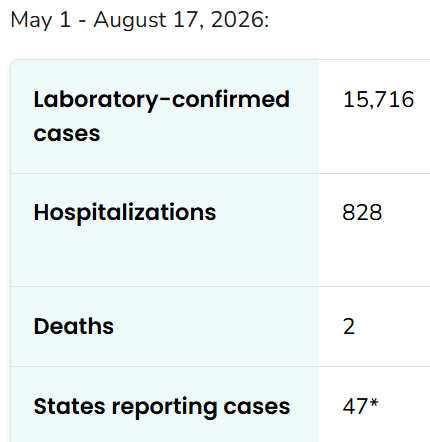The width and height of the screenshot is (430, 442).
Task: Click 'cases' in States reporting cases label
Action: point(257,407)
